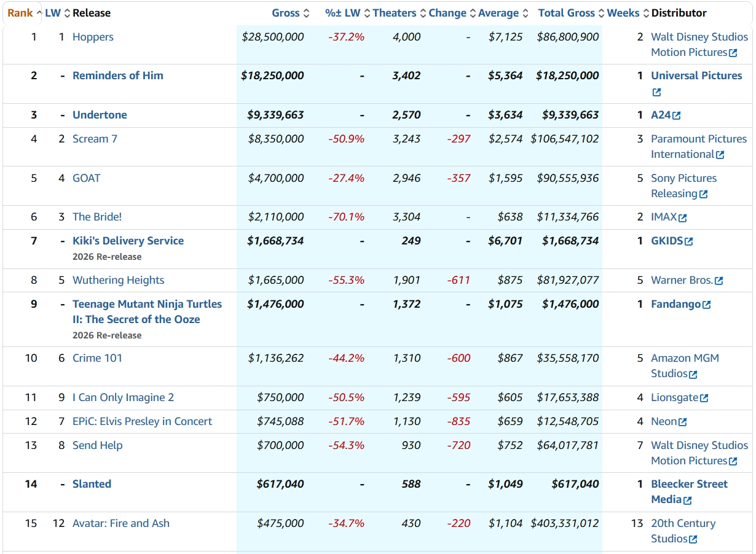Sort table by Rank column
Image resolution: width=756 pixels, height=554 pixels.
click(20, 13)
